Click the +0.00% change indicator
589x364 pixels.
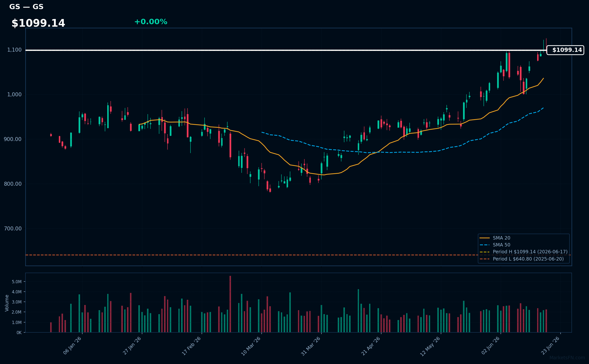(151, 22)
